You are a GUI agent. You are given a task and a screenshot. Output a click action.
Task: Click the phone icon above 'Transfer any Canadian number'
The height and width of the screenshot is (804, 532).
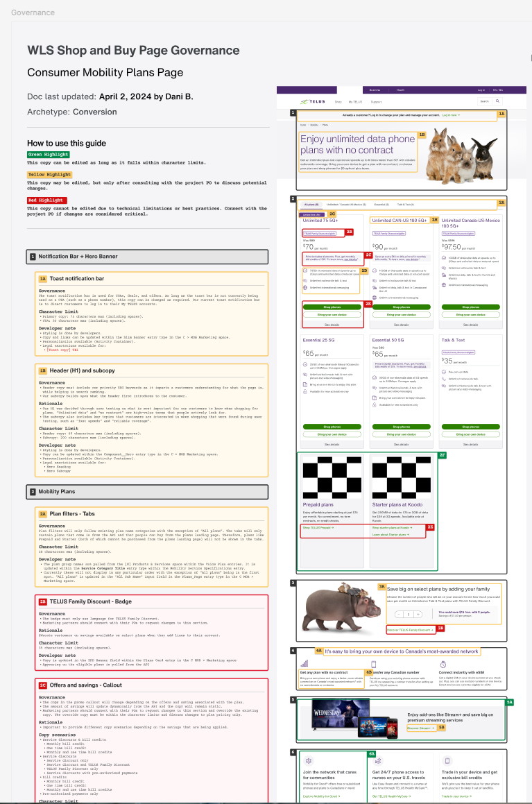[373, 663]
